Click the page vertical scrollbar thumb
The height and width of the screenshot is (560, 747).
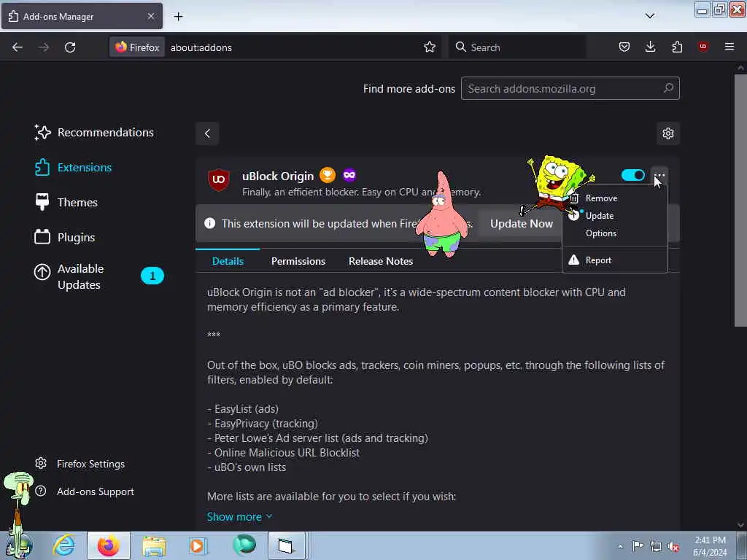click(x=740, y=200)
